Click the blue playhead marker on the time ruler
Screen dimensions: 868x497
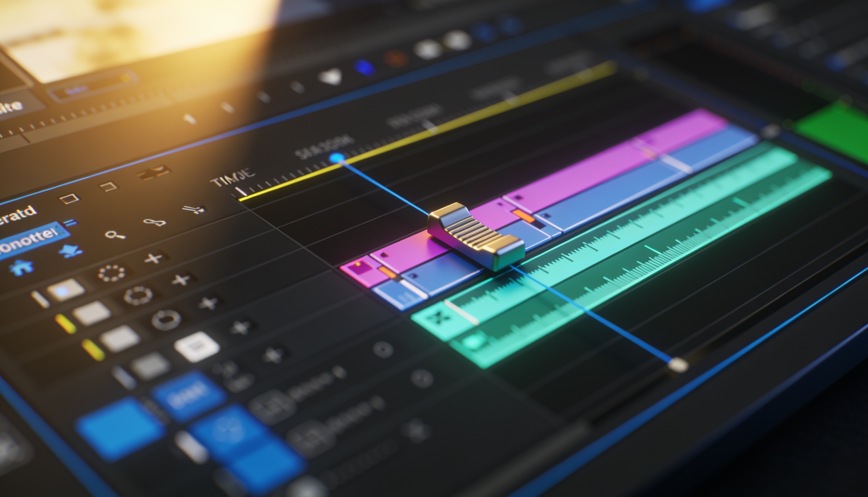(337, 158)
